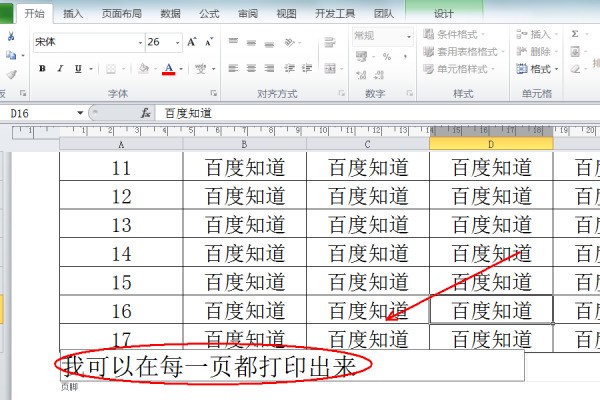This screenshot has width=600, height=400.
Task: Decrease font size with the shrink-A icon
Action: pos(209,42)
